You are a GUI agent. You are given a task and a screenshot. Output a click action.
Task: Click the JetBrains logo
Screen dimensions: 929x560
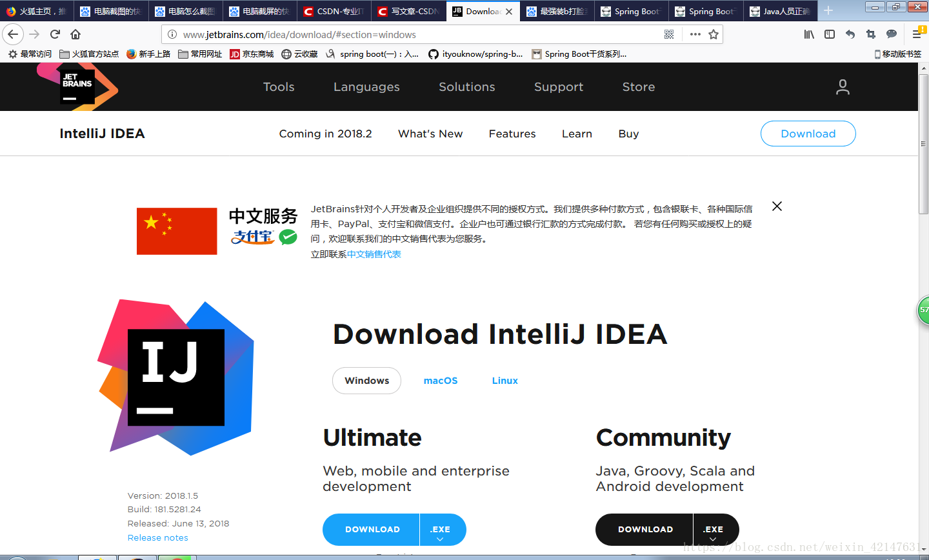click(77, 86)
